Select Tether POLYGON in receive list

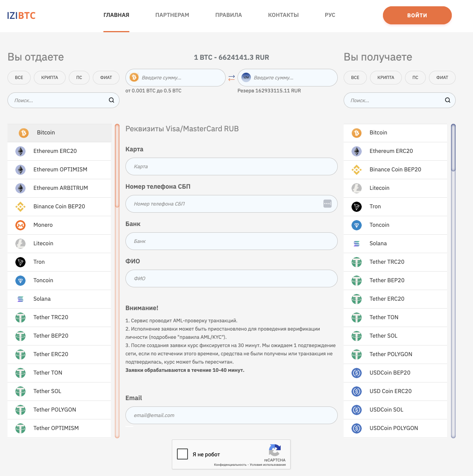click(x=395, y=355)
